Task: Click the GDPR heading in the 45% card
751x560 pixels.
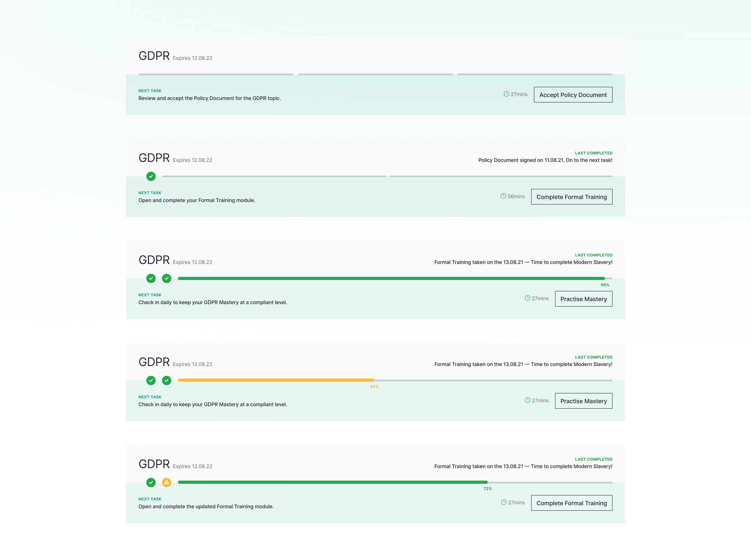Action: 154,362
